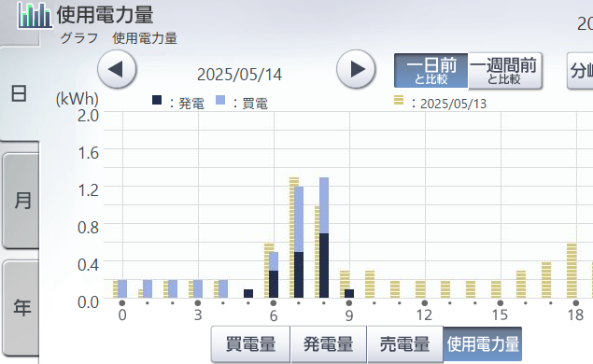Switch to 一週間前と比較 comparison
593x364 pixels.
[505, 71]
